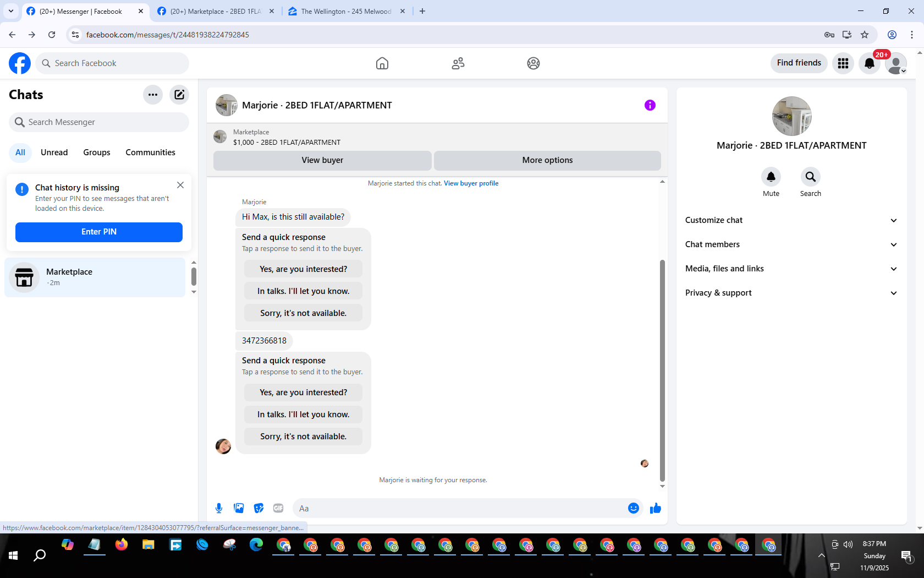Bookmark this page with the star icon
Image resolution: width=924 pixels, height=578 pixels.
pos(865,35)
